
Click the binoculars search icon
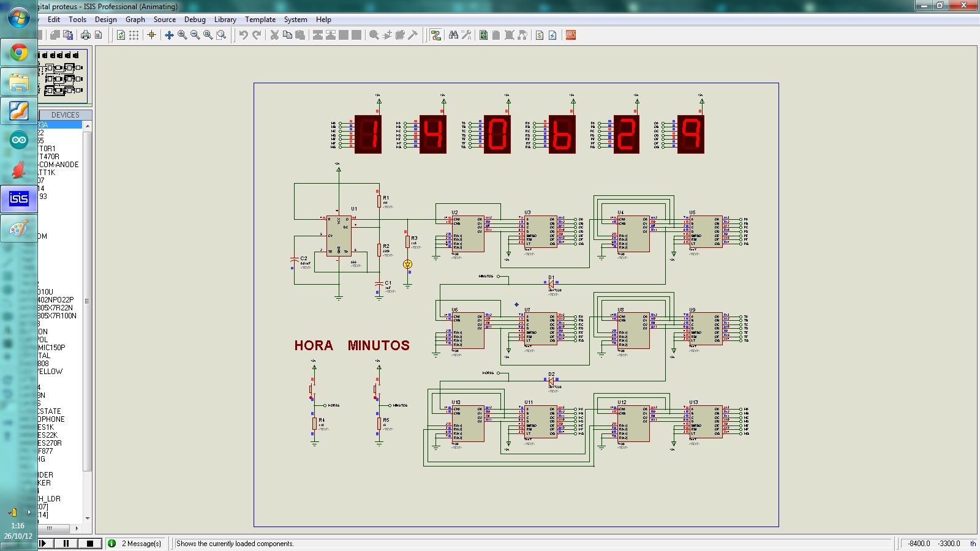[x=453, y=36]
